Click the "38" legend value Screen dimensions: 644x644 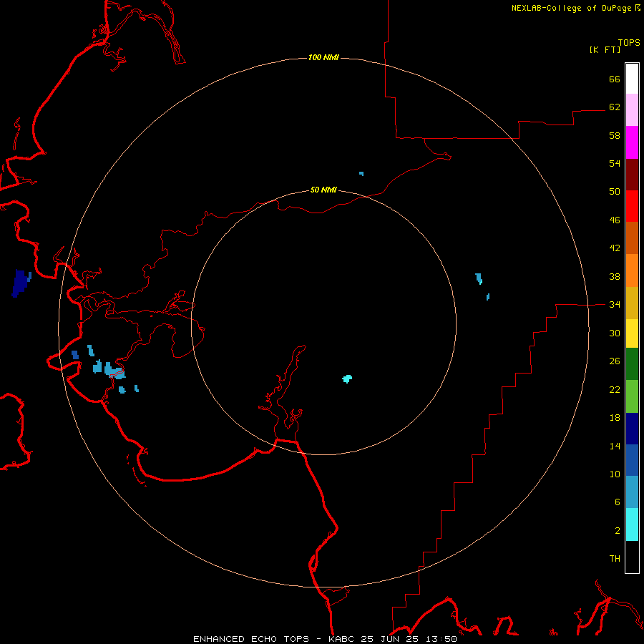(615, 276)
